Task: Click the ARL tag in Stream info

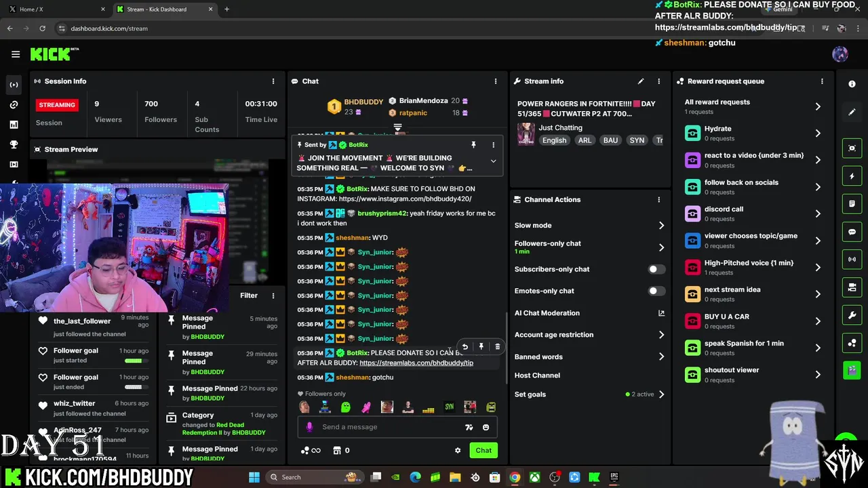Action: tap(585, 140)
